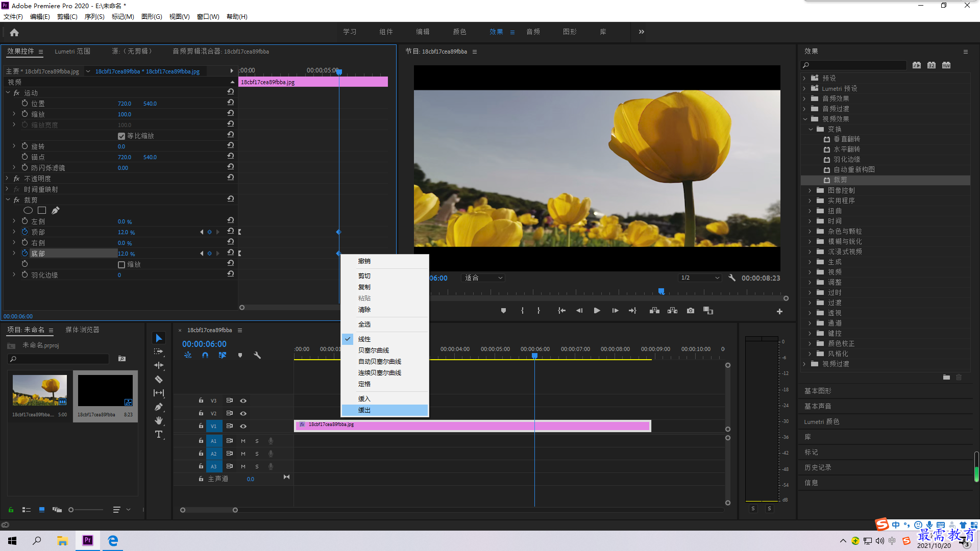The height and width of the screenshot is (551, 980).
Task: Choose 缓出 from context menu
Action: (385, 410)
